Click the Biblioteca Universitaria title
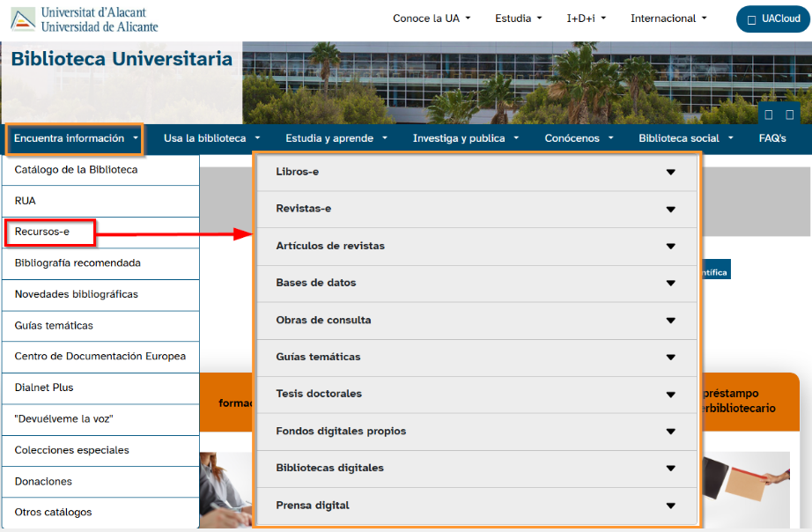The height and width of the screenshot is (532, 812). pos(122,58)
